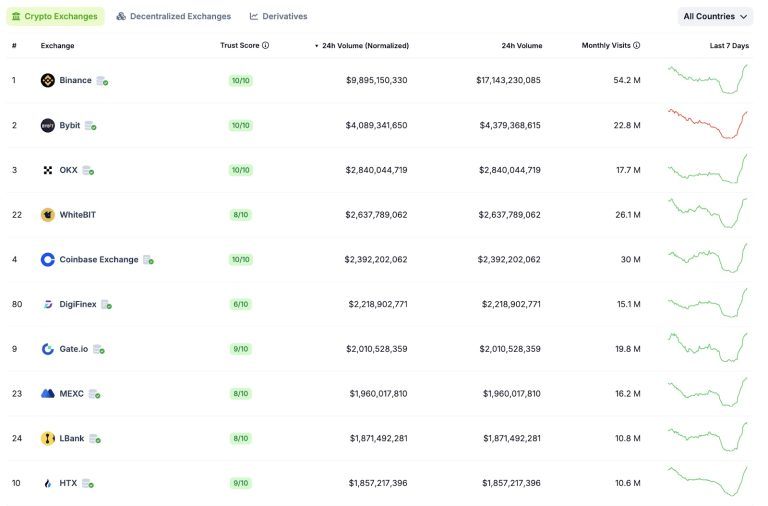Click the Gate.io logo icon
Viewport: 768px width, 506px height.
(x=47, y=349)
